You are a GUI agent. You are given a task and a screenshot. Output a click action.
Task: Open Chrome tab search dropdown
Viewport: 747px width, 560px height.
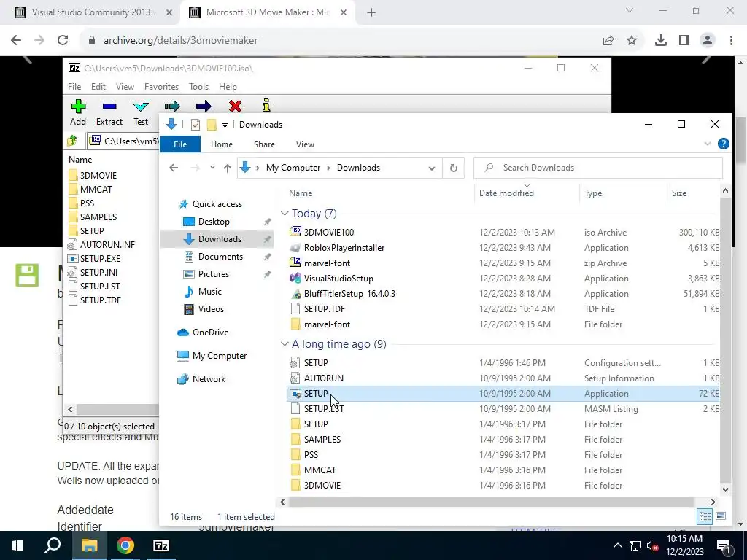coord(630,11)
